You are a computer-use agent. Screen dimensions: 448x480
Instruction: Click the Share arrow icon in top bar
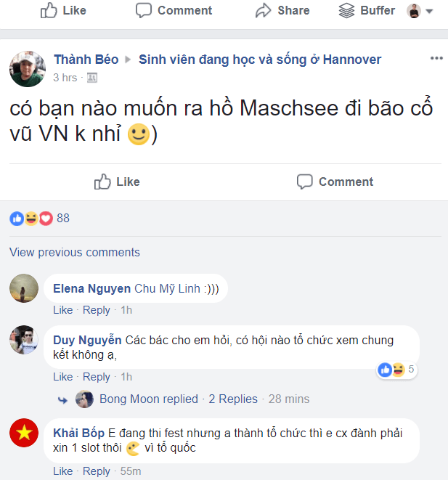pyautogui.click(x=263, y=11)
